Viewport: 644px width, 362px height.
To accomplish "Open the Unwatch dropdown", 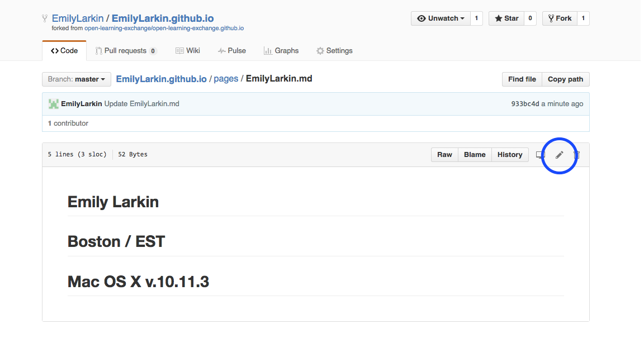I will [441, 18].
